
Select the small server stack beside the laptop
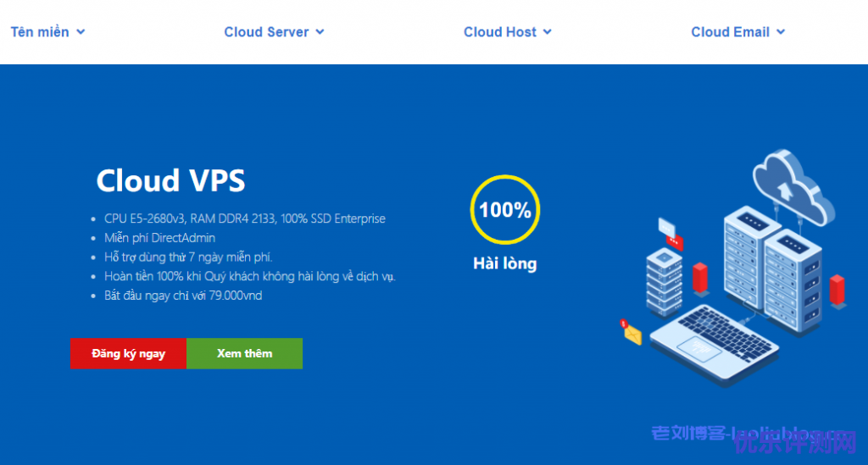663,281
